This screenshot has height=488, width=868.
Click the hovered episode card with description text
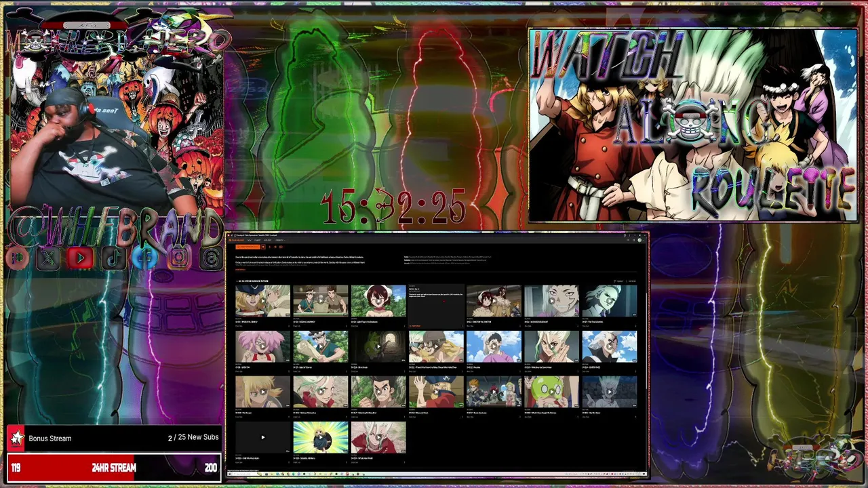pyautogui.click(x=436, y=306)
